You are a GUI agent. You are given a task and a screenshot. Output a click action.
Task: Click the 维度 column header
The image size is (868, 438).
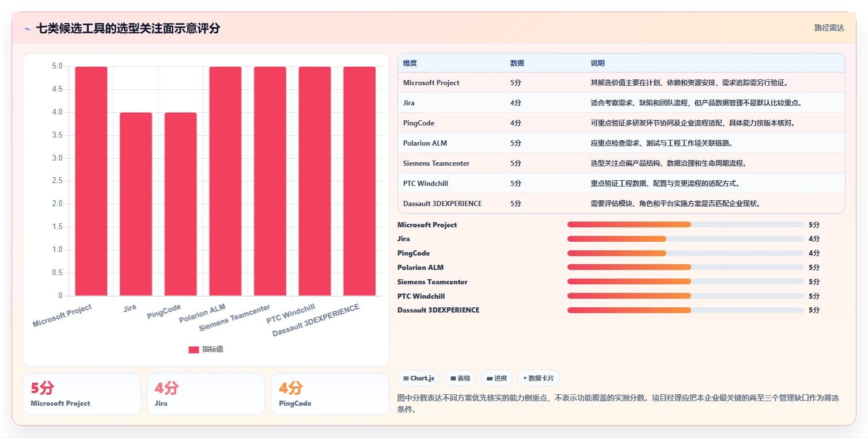(410, 63)
